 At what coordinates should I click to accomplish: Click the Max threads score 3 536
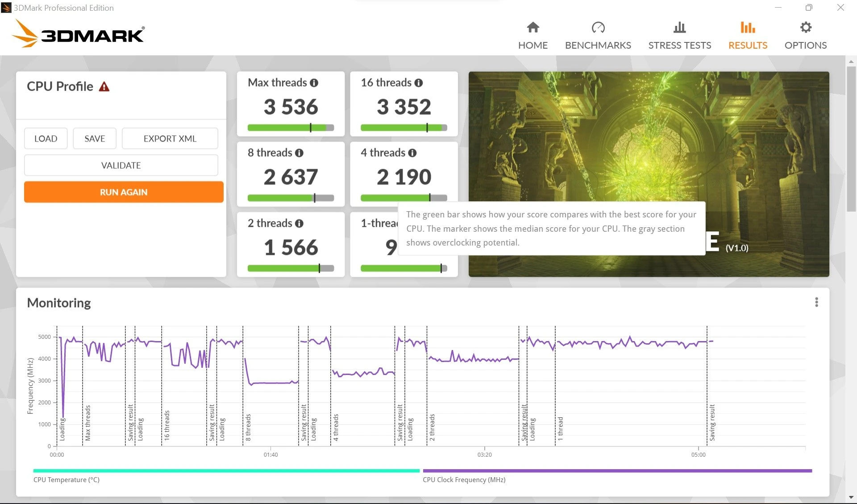click(291, 107)
